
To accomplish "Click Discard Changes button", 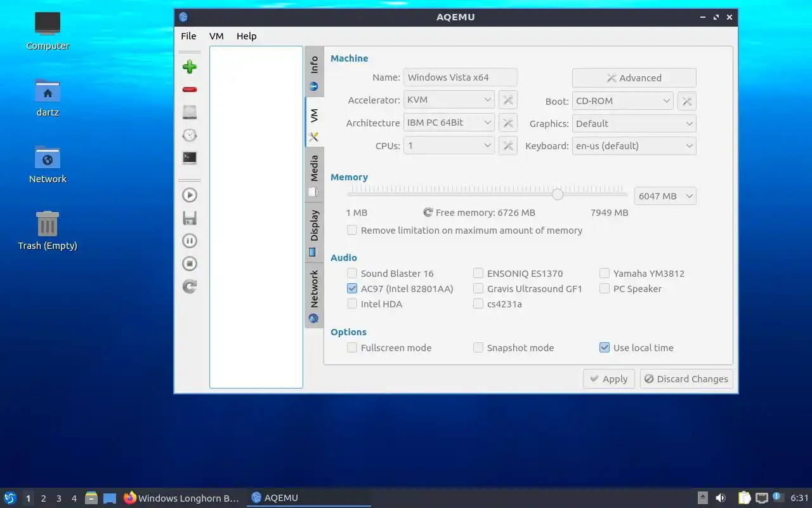I will (x=686, y=379).
